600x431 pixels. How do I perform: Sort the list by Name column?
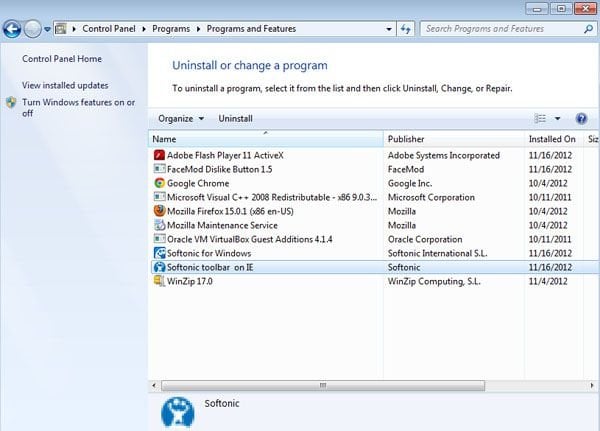pyautogui.click(x=266, y=139)
